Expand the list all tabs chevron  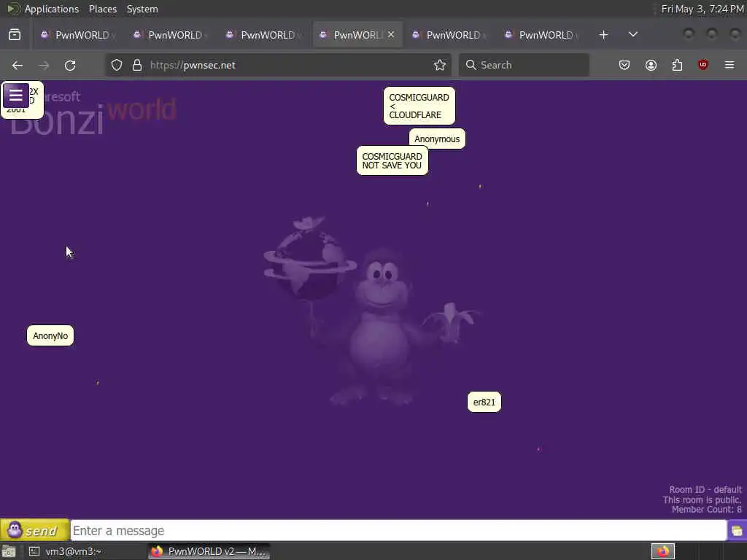pyautogui.click(x=633, y=35)
